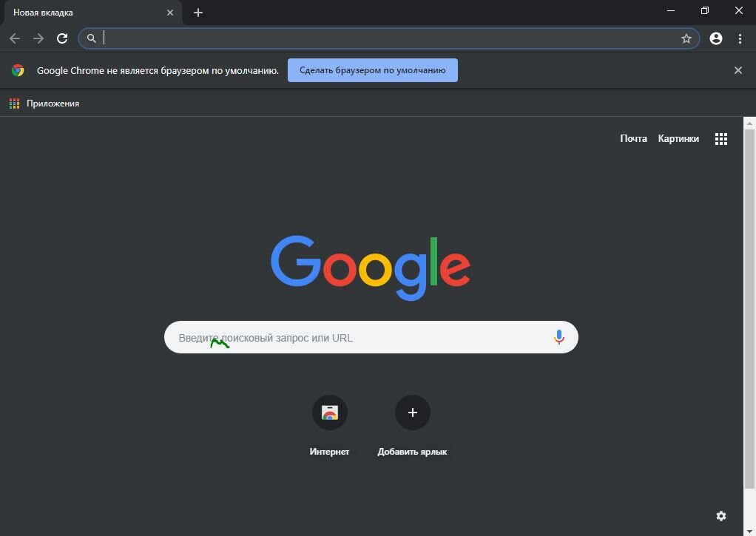Open the Интернет shortcut tile
Viewport: 756px width, 536px height.
330,413
